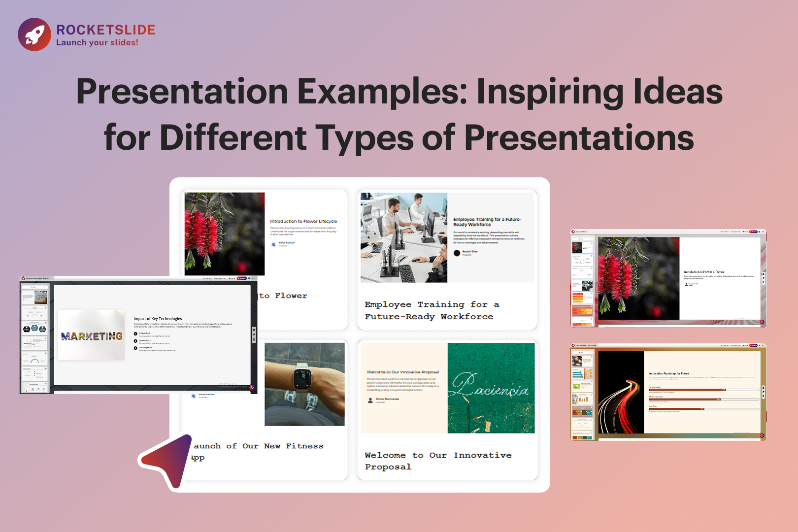Image resolution: width=798 pixels, height=532 pixels.
Task: Click the comment icon on the first slide thumbnail
Action: (46, 293)
